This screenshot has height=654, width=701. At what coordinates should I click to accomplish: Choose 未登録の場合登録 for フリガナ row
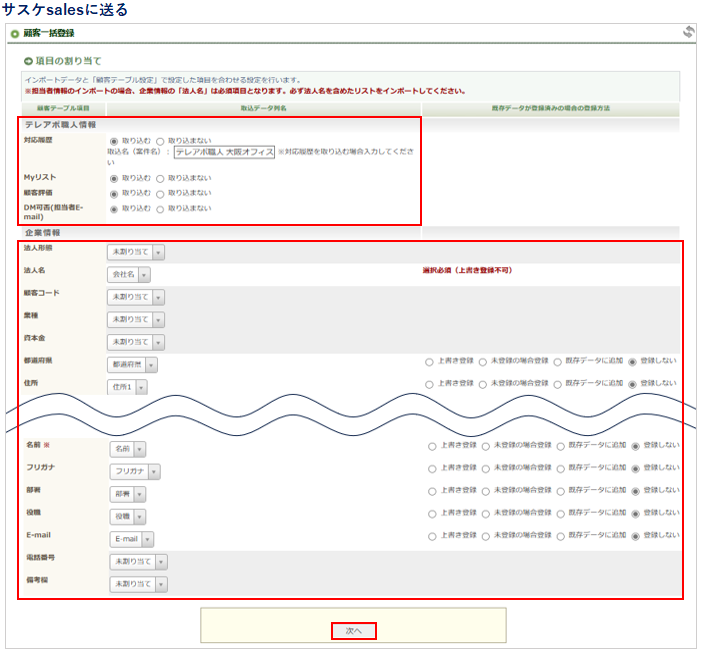pos(486,469)
